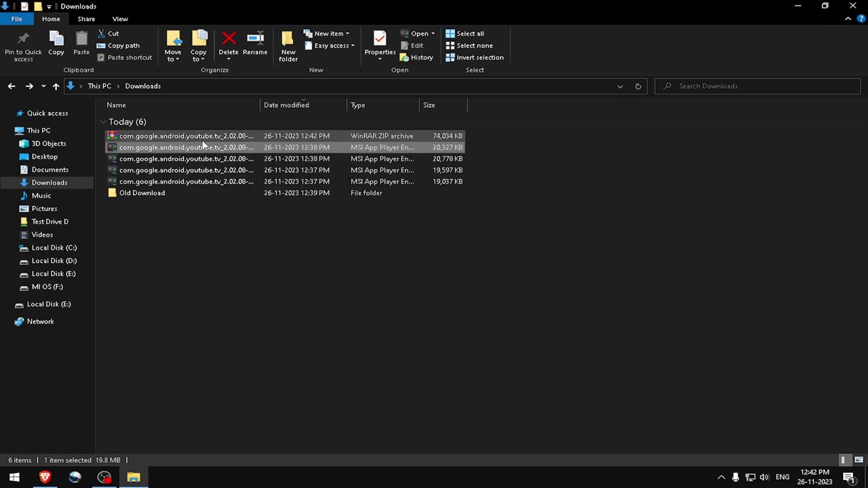Click Invert selection
868x488 pixels.
tap(474, 58)
